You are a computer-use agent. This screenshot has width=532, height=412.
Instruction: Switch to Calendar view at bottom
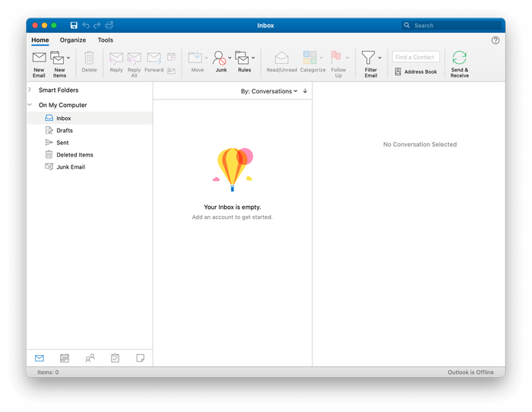[65, 358]
